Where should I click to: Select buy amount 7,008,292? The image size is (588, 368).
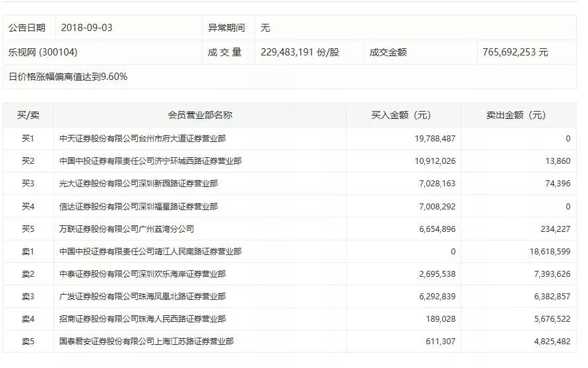click(438, 207)
